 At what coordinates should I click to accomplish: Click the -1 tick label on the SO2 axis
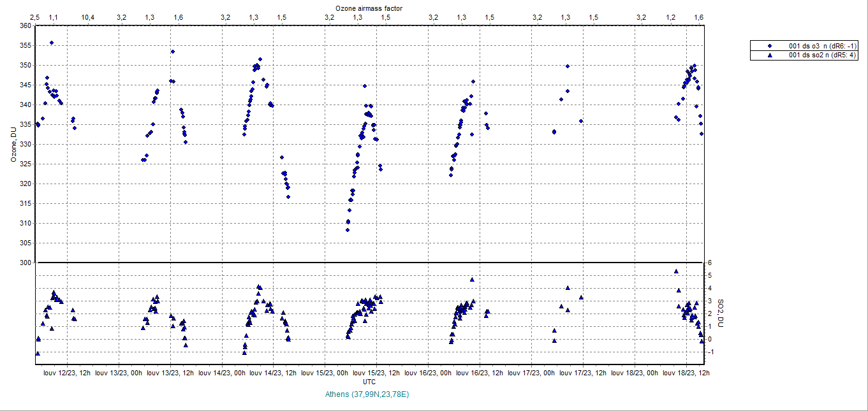[709, 352]
